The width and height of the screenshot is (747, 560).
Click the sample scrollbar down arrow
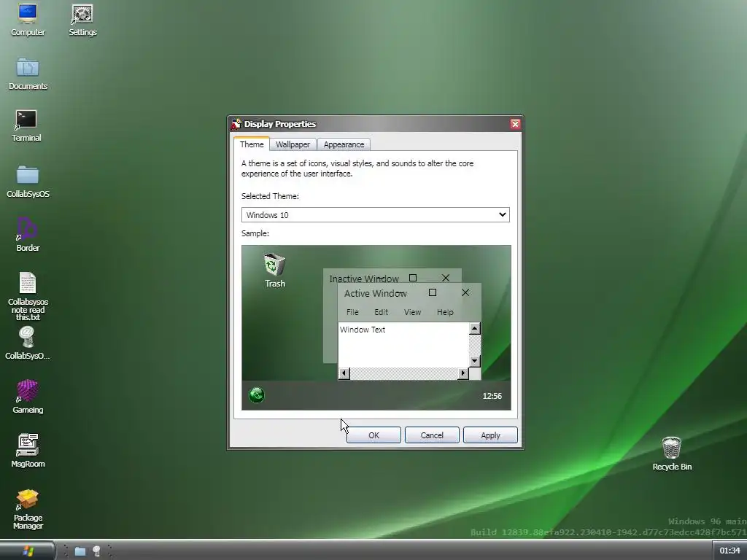coord(474,361)
